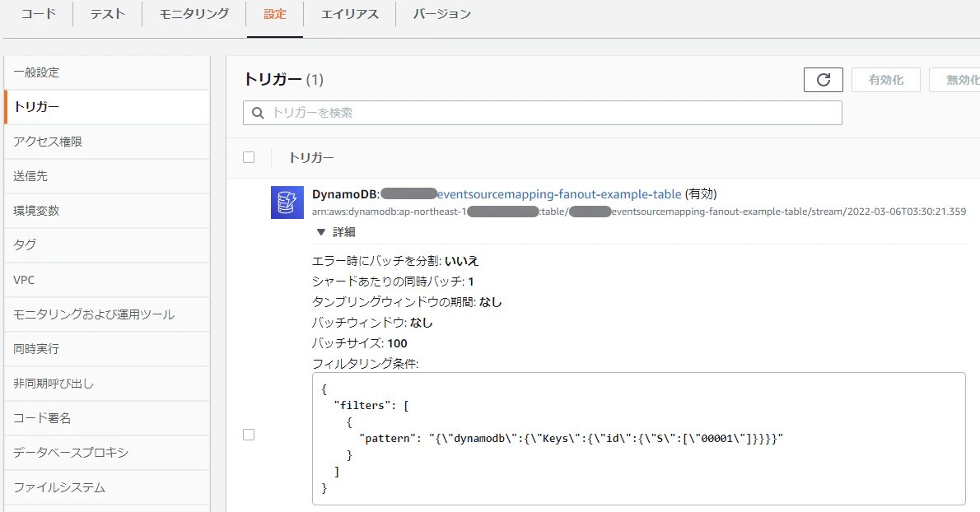980x512 pixels.
Task: Toggle the select-all triggers checkbox
Action: [249, 157]
